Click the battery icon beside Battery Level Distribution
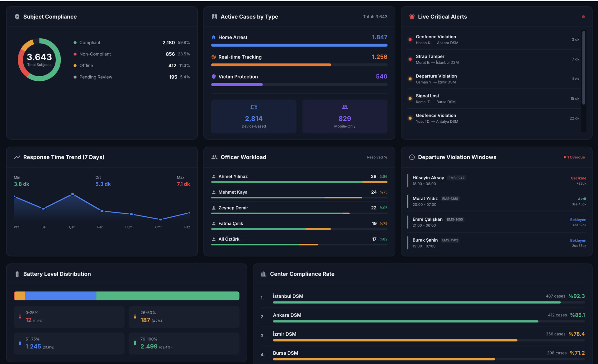Viewport: 598px width, 364px height. (17, 274)
